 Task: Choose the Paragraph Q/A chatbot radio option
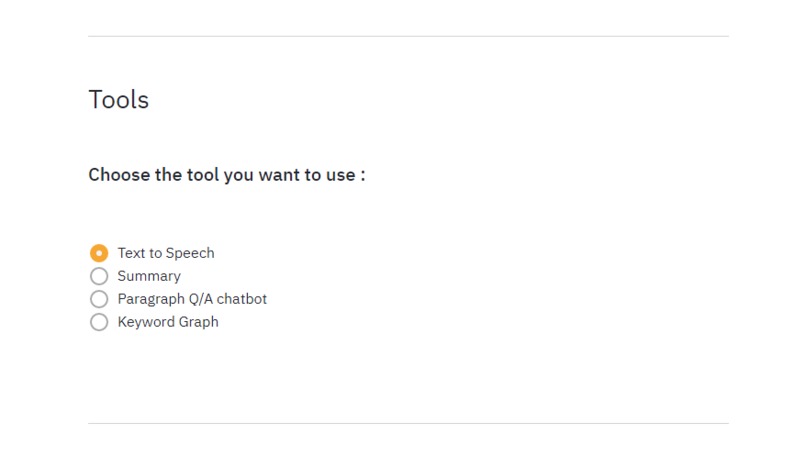pos(99,299)
